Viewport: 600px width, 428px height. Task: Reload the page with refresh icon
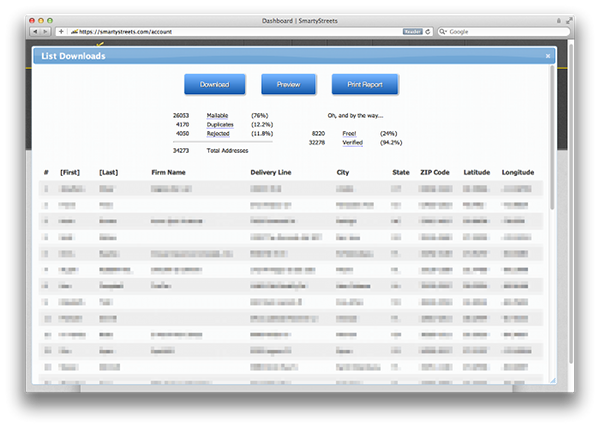pos(428,31)
